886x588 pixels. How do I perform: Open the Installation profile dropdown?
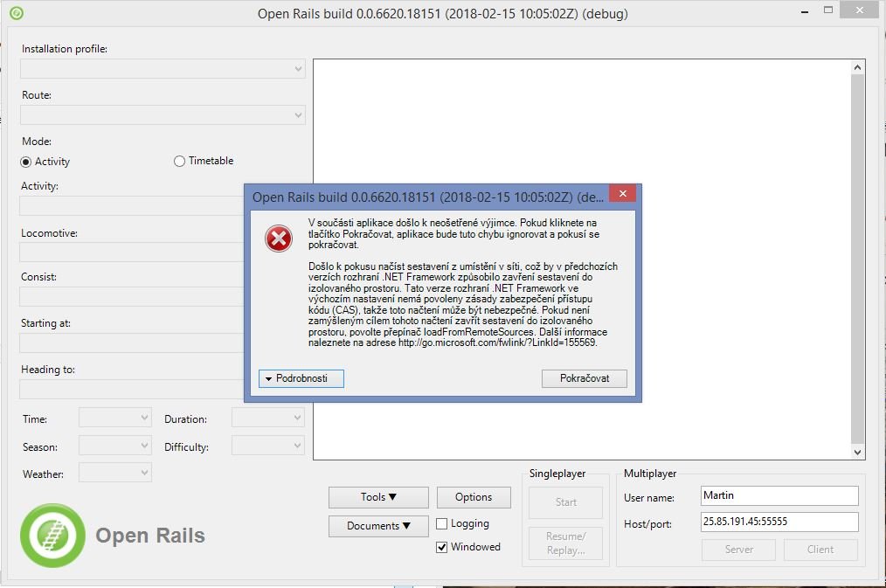coord(163,69)
